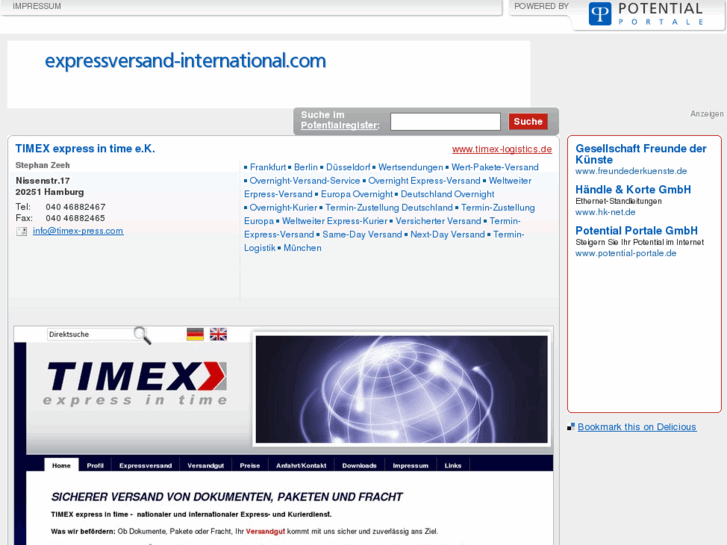Open the Profil tab

[x=95, y=466]
